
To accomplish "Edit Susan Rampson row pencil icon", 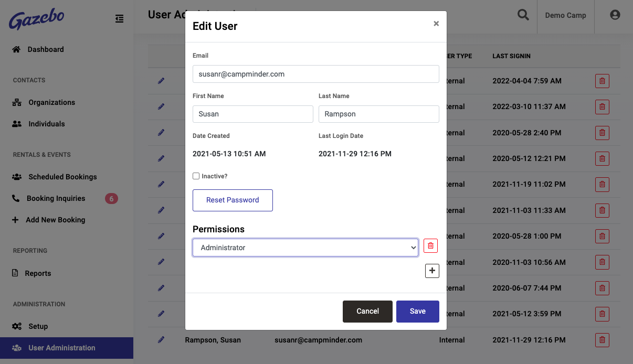I will pyautogui.click(x=161, y=340).
